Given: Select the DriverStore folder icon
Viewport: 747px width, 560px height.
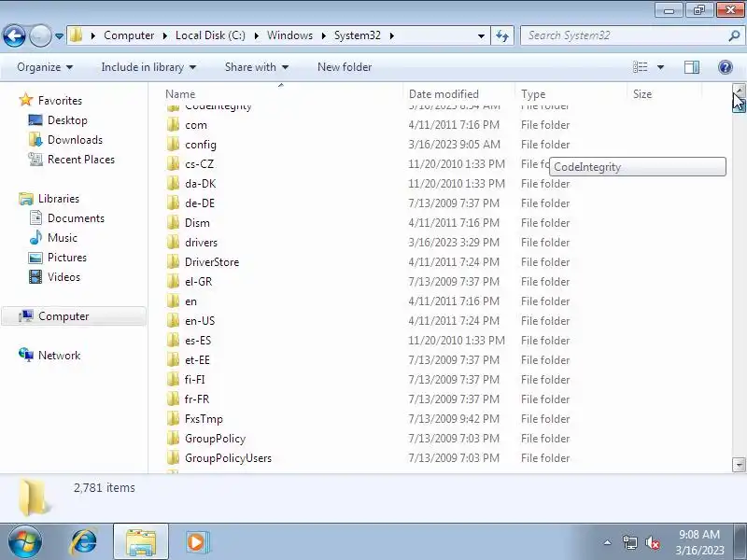Looking at the screenshot, I should click(173, 262).
